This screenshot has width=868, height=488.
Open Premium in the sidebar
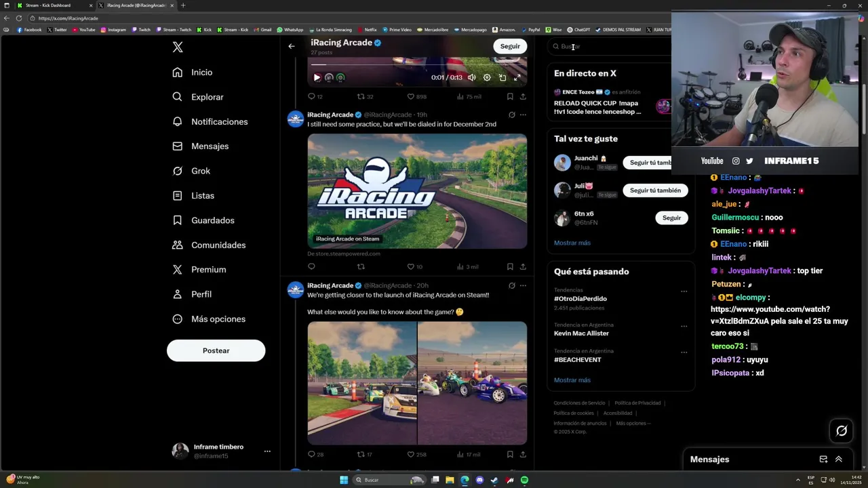pyautogui.click(x=199, y=270)
